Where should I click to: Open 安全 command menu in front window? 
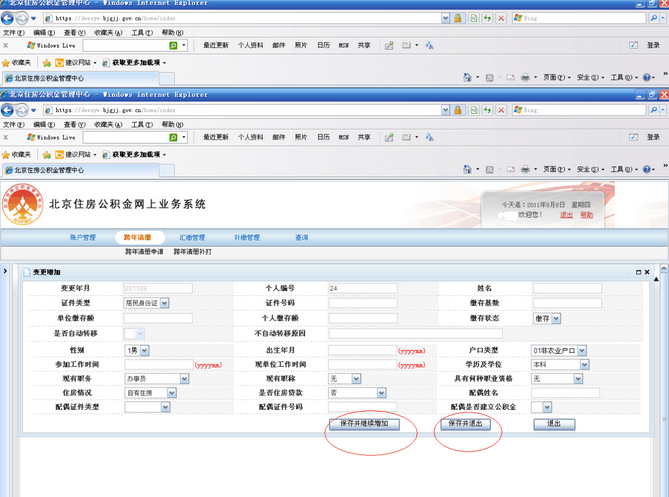point(590,169)
